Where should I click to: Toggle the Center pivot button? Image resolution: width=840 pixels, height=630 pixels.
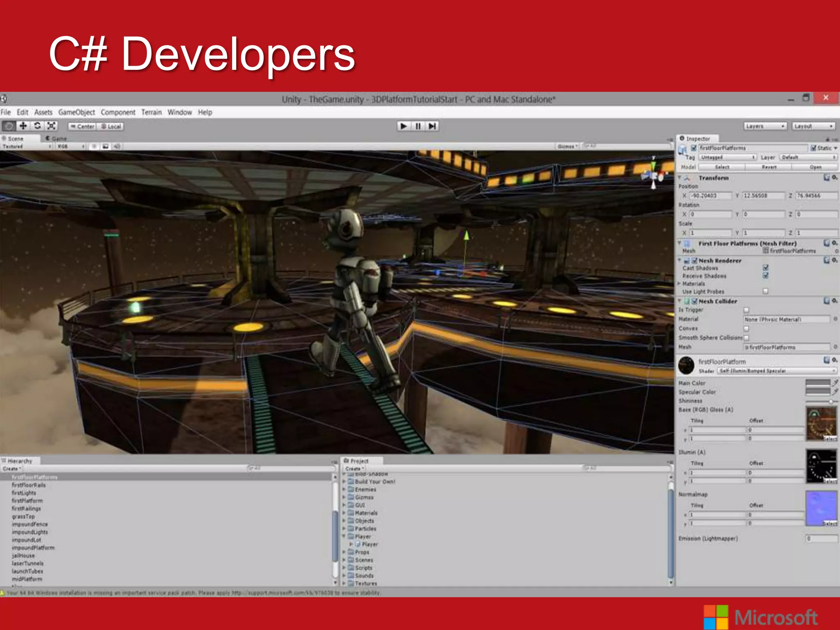[x=82, y=126]
